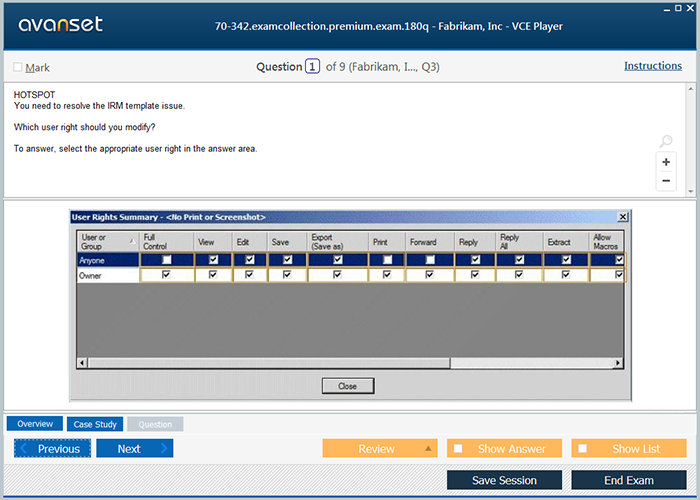Image resolution: width=700 pixels, height=500 pixels.
Task: Switch to the Case Study tab
Action: (95, 424)
